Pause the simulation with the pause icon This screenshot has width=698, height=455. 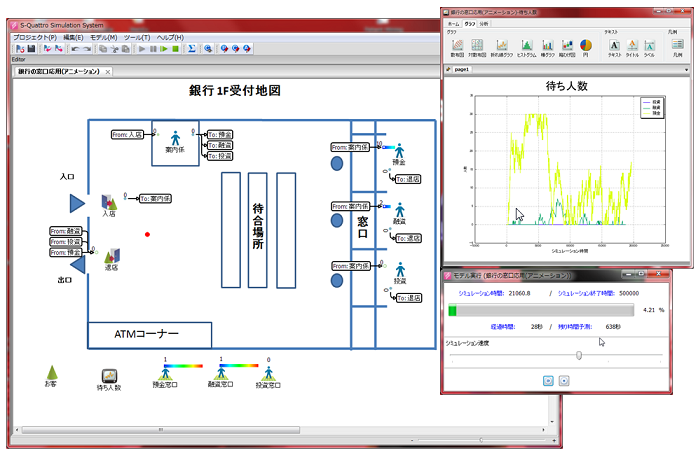click(151, 48)
